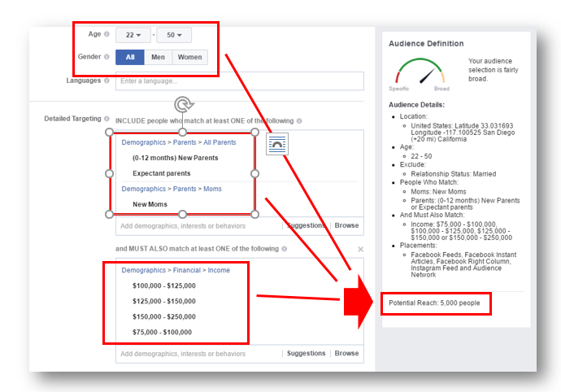Focus the Enter a language field

coord(240,81)
